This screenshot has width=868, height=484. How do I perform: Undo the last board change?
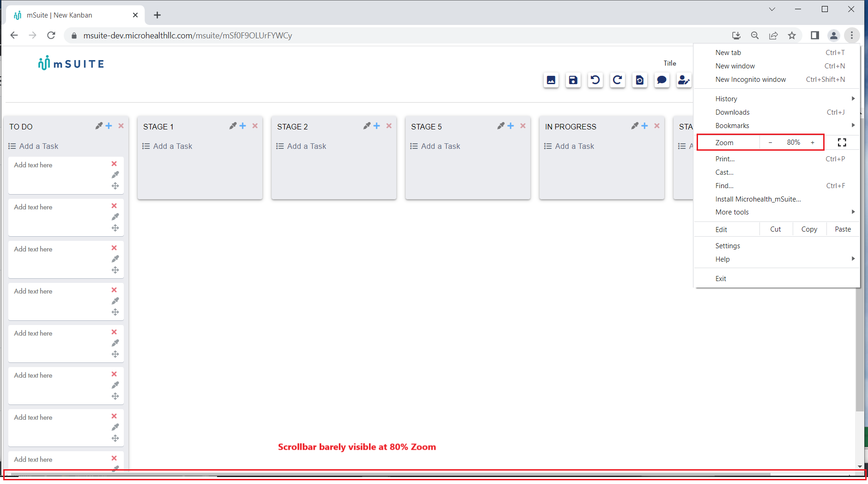(595, 80)
